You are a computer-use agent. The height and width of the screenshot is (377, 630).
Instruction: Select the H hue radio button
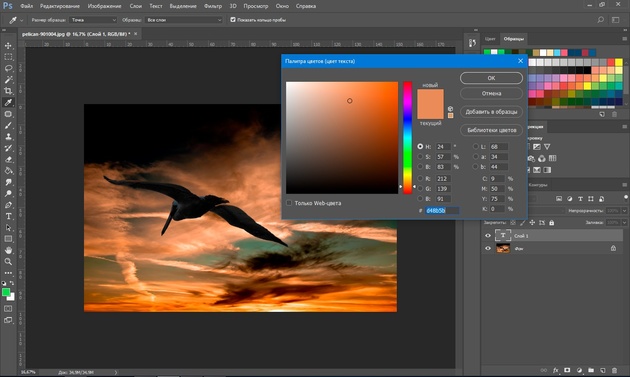[x=420, y=146]
